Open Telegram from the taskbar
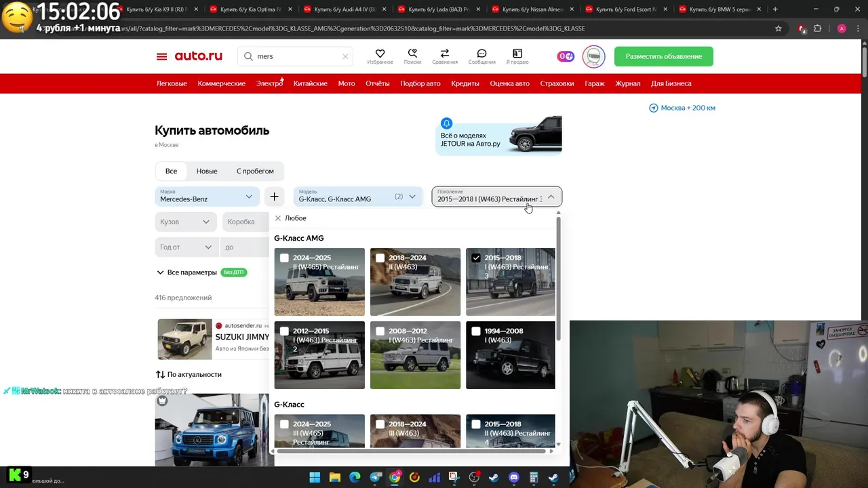This screenshot has height=488, width=868. (376, 477)
